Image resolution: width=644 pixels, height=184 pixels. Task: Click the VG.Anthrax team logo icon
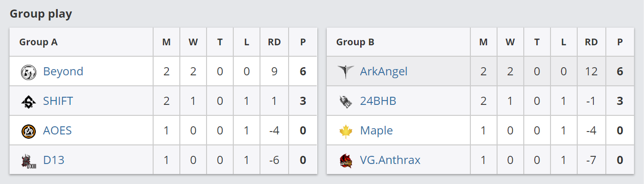(345, 161)
